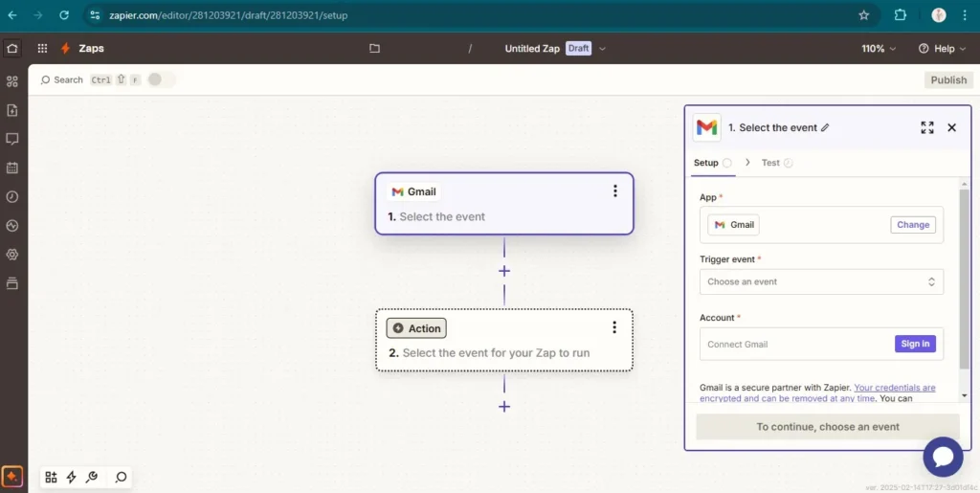Switch to the Setup tab
980x493 pixels.
(712, 163)
